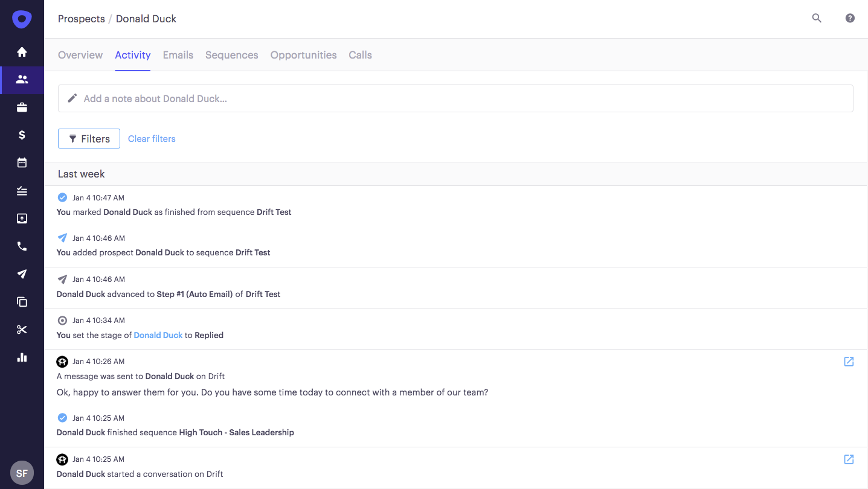Click the Drift avatar on Jan 4 10:26 AM entry
The width and height of the screenshot is (868, 489).
coord(62,362)
